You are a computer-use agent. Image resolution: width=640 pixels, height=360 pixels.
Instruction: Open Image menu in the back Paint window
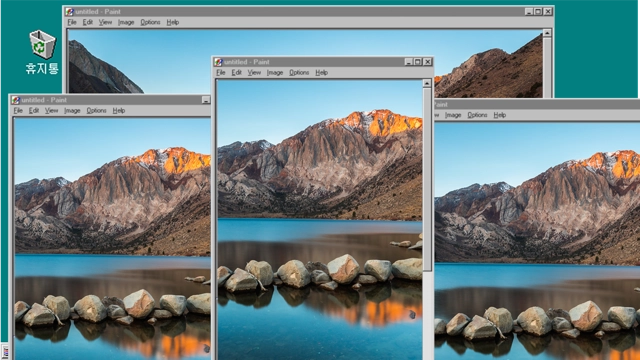pyautogui.click(x=126, y=22)
